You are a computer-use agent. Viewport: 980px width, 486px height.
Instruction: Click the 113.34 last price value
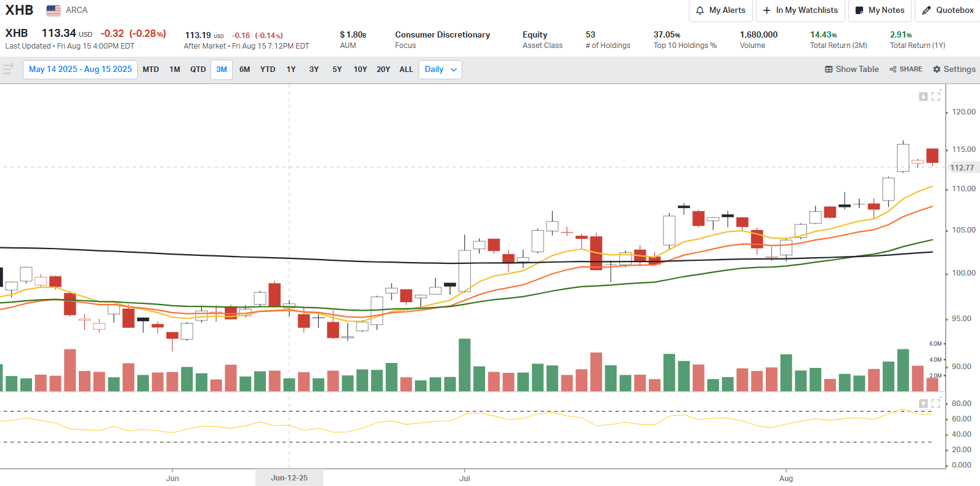click(59, 33)
